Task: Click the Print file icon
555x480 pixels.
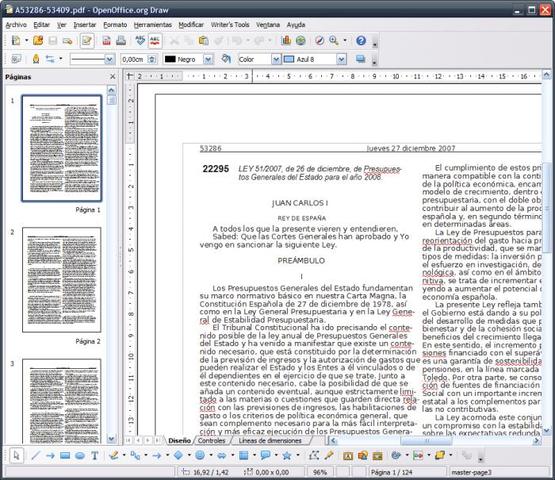Action: 121,41
